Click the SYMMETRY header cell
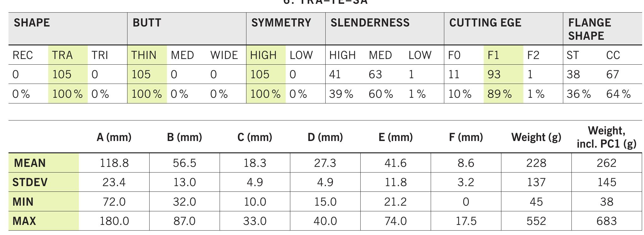 pyautogui.click(x=281, y=23)
